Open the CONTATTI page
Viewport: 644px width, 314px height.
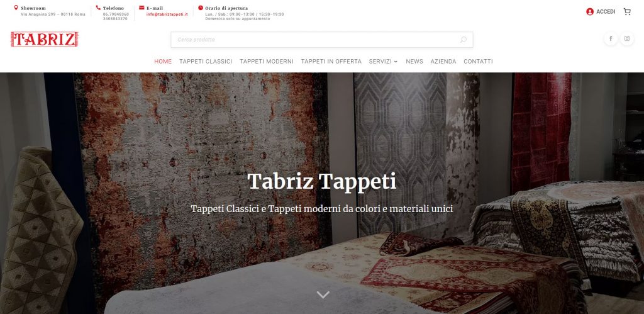pos(478,61)
